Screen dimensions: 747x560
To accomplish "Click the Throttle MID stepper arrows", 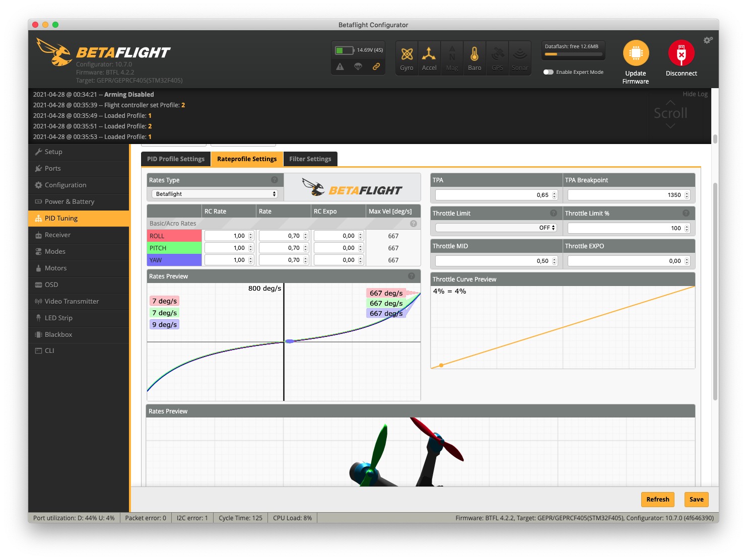I will [555, 261].
